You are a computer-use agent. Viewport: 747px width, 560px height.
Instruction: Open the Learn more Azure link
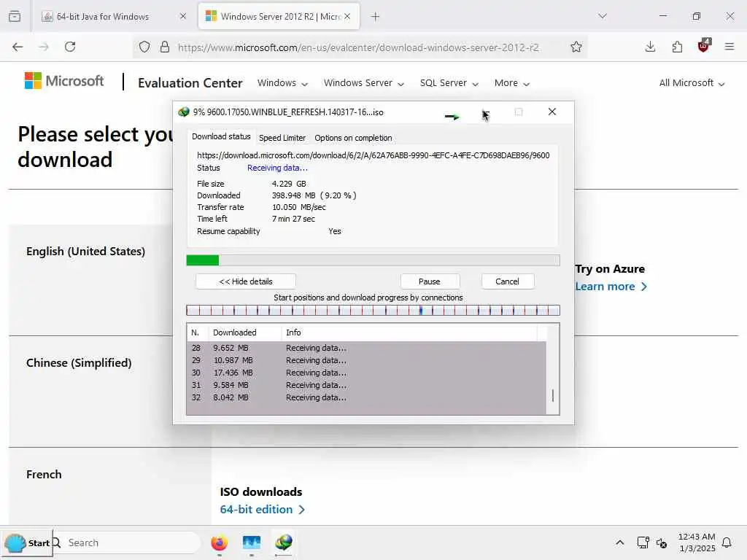click(x=611, y=286)
